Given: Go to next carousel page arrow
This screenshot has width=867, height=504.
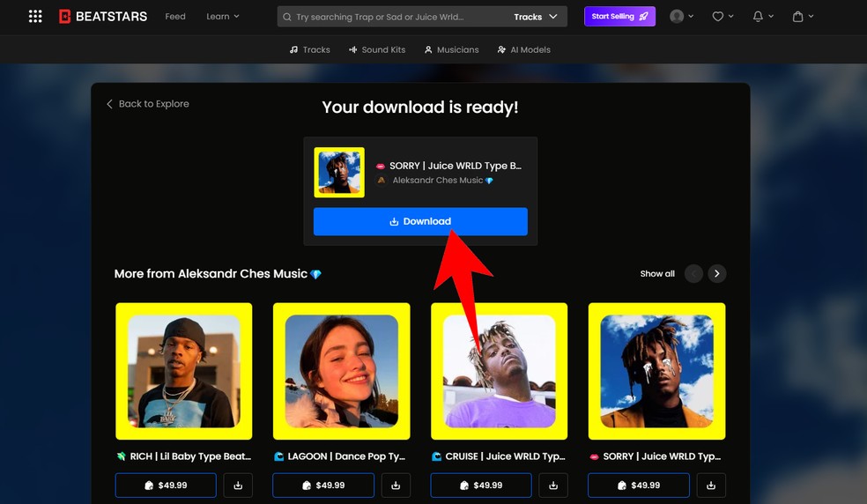Looking at the screenshot, I should point(716,273).
